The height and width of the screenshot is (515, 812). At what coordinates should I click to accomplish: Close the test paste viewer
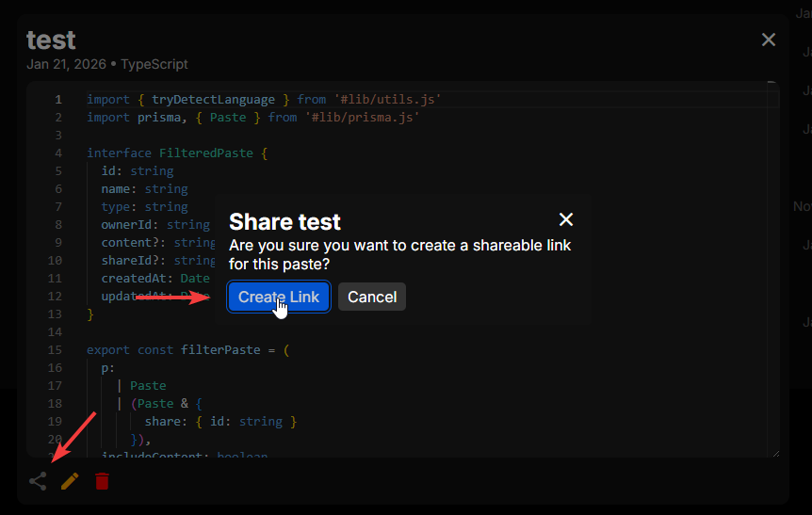[769, 40]
